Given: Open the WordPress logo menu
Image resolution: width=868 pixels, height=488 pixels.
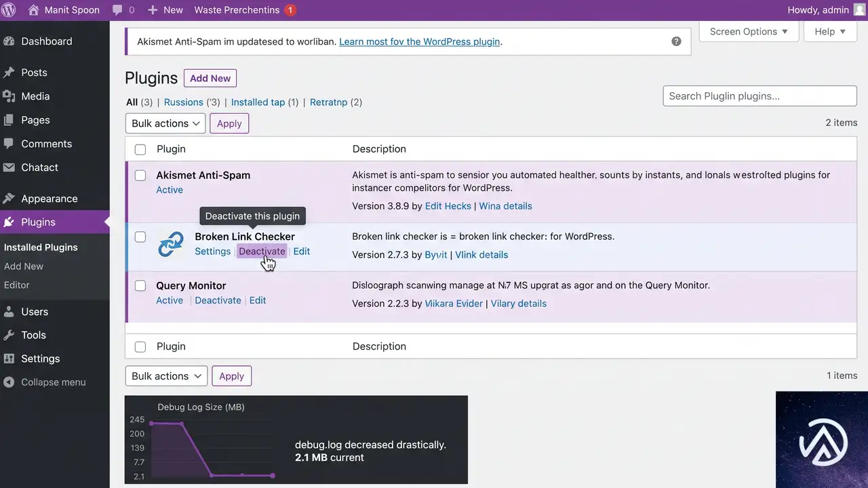Looking at the screenshot, I should 9,10.
